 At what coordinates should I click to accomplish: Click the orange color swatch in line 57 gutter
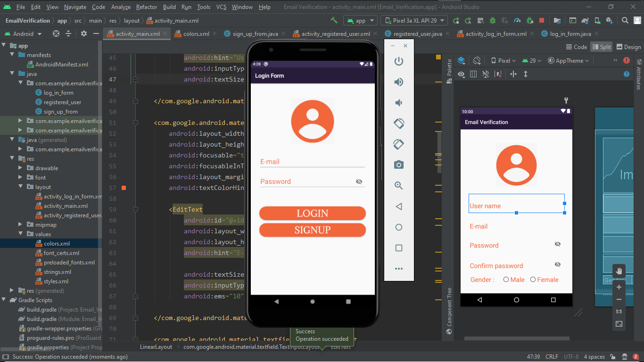124,188
